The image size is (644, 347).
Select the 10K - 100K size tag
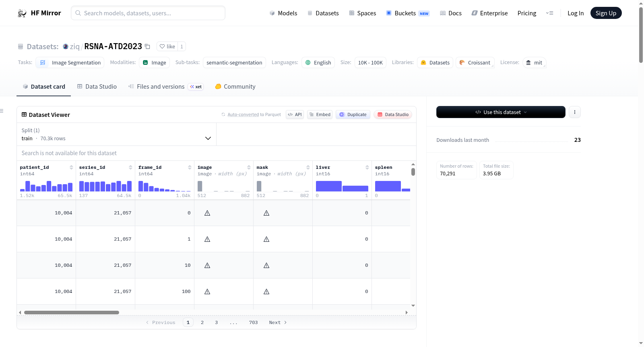[x=370, y=62]
